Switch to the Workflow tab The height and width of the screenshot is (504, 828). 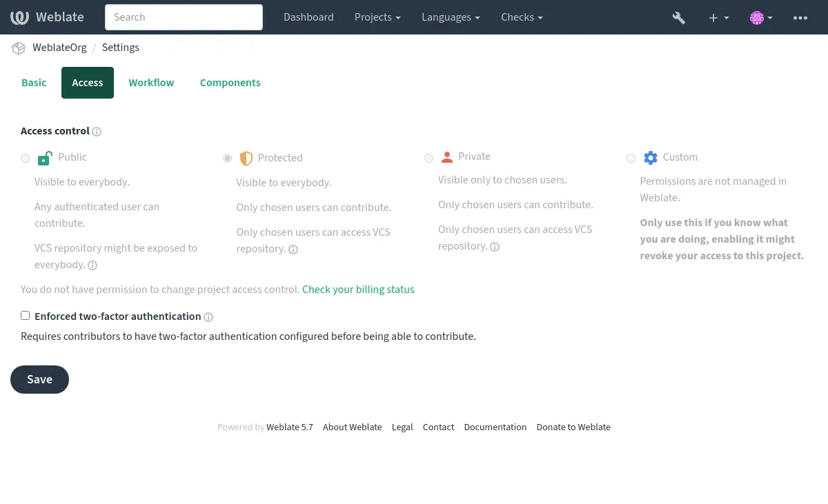point(151,83)
